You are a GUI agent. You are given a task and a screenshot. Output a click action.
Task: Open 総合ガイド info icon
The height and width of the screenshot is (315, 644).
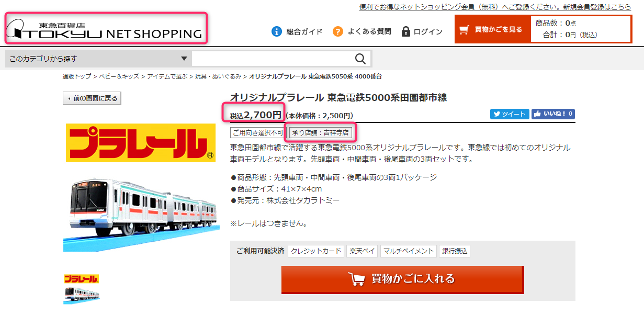[277, 31]
